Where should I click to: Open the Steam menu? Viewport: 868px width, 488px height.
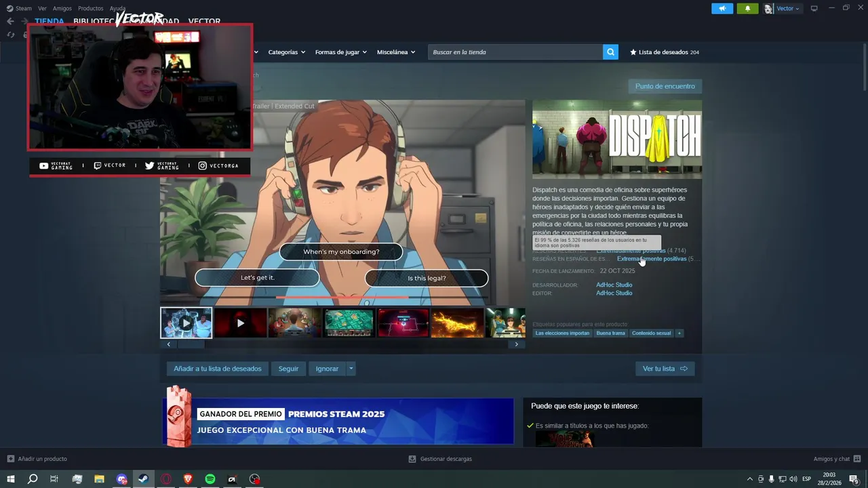pyautogui.click(x=19, y=8)
